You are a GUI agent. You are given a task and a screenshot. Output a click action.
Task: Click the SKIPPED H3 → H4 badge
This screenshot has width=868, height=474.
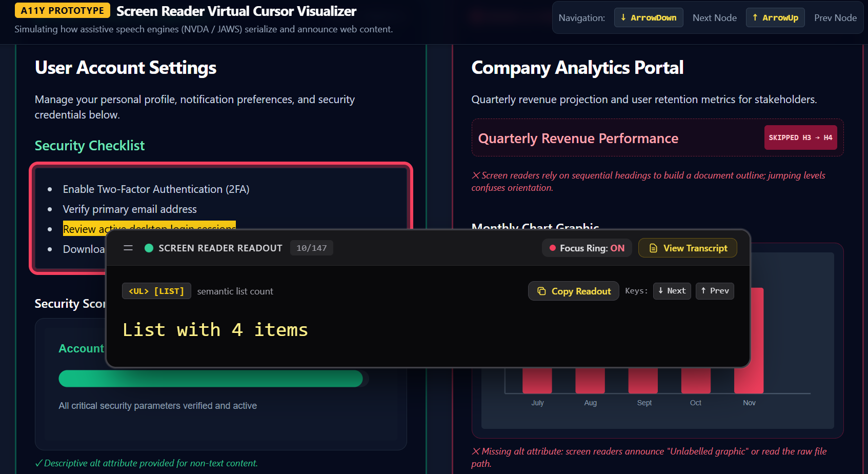(x=800, y=137)
